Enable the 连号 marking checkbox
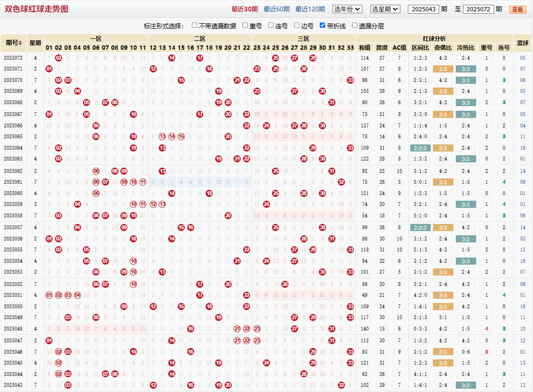The image size is (533, 392). [x=271, y=26]
